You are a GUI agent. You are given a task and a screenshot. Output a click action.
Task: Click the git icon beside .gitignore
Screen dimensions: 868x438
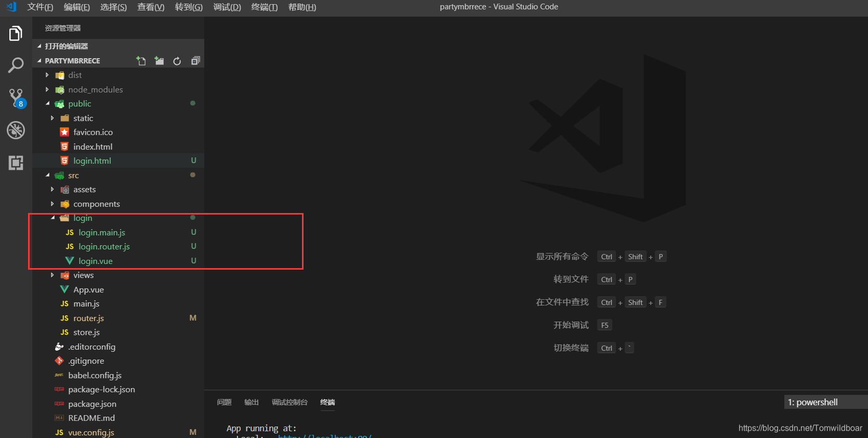59,361
